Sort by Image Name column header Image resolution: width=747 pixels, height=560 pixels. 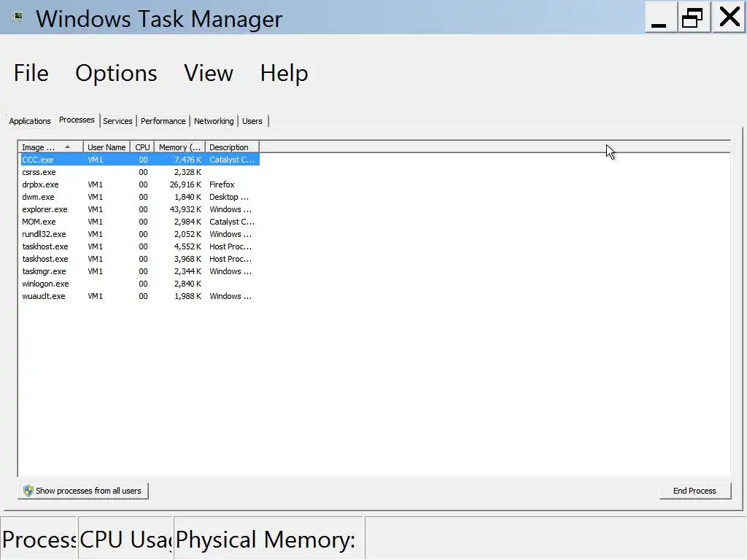tap(50, 147)
